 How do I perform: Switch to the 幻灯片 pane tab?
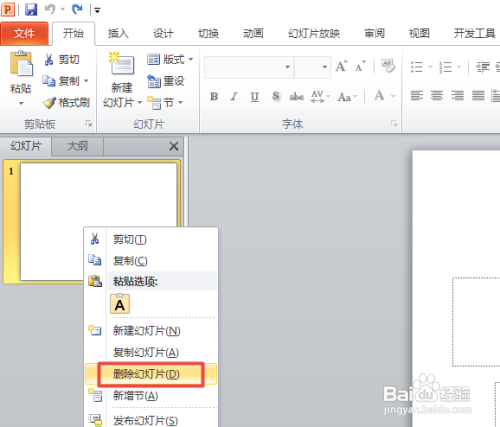[x=26, y=146]
